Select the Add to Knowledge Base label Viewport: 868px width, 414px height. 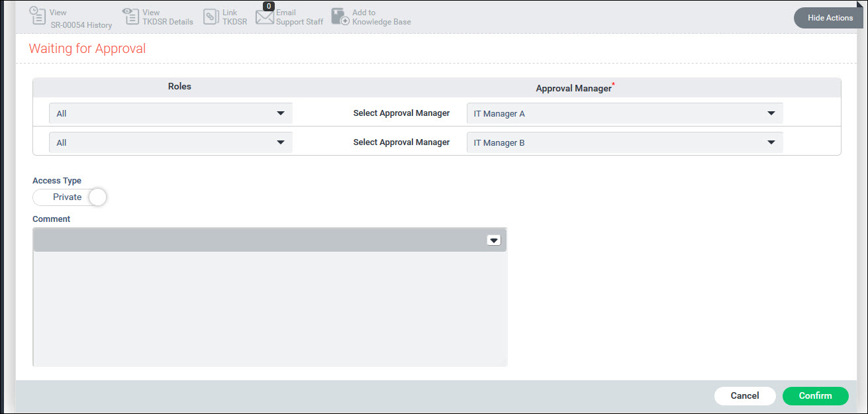coord(381,17)
